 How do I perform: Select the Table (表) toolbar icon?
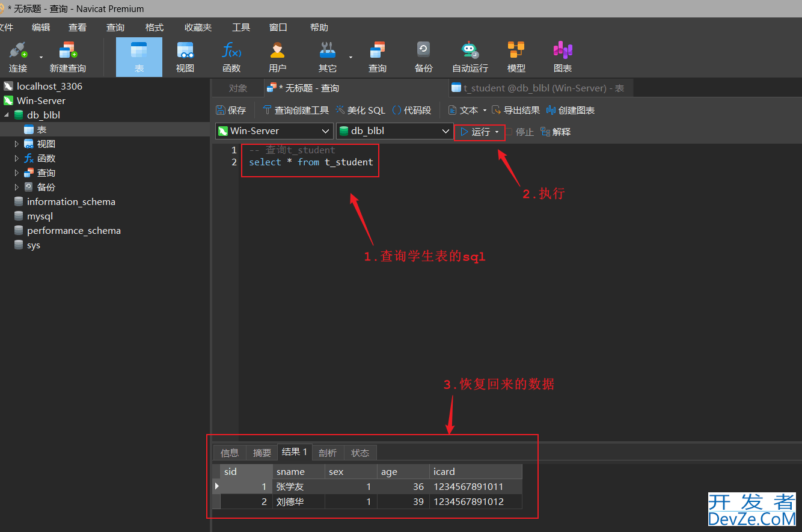[x=139, y=57]
